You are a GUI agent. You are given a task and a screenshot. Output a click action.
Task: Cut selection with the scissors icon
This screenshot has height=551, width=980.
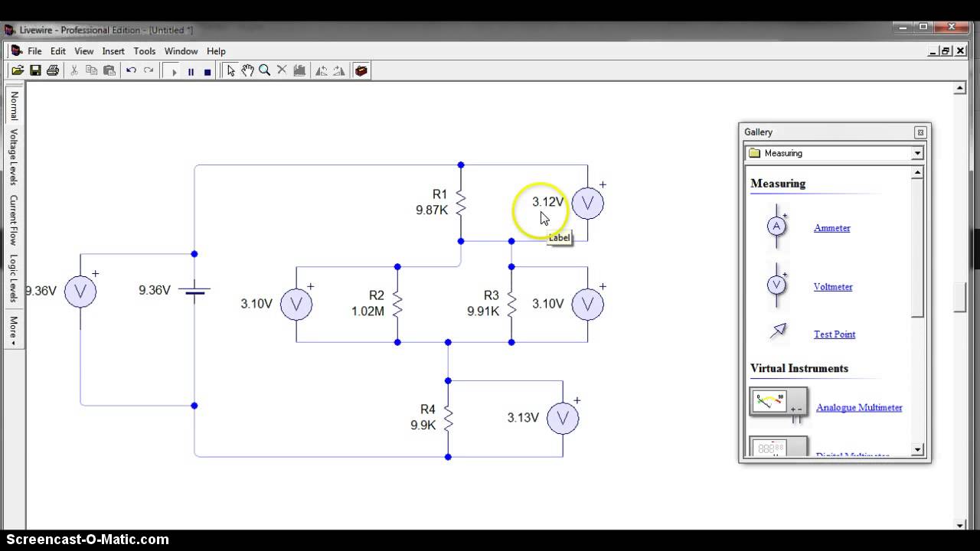(x=74, y=70)
